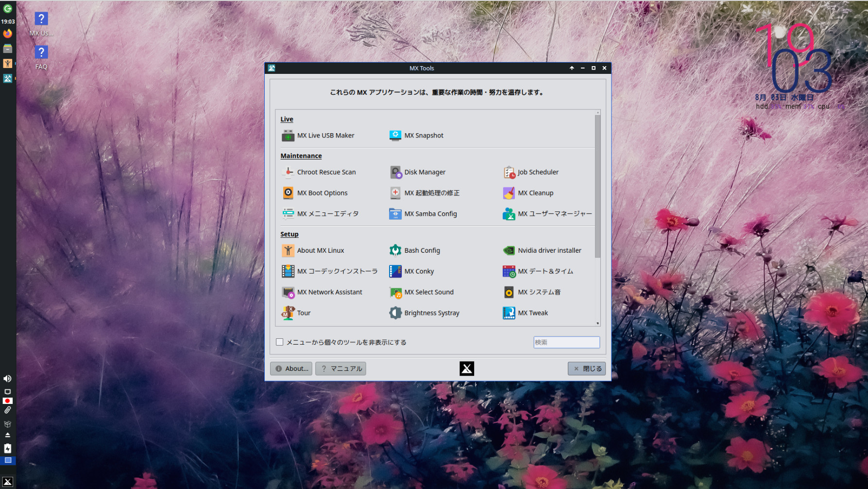Open file manager from the panel

pos(7,49)
